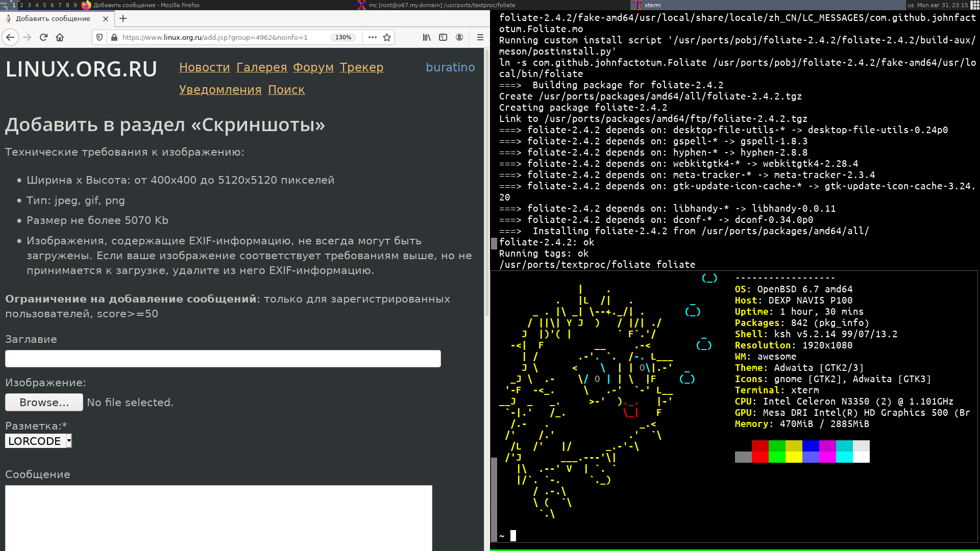This screenshot has height=551, width=980.
Task: Switch to workspace tag 2
Action: coord(21,5)
